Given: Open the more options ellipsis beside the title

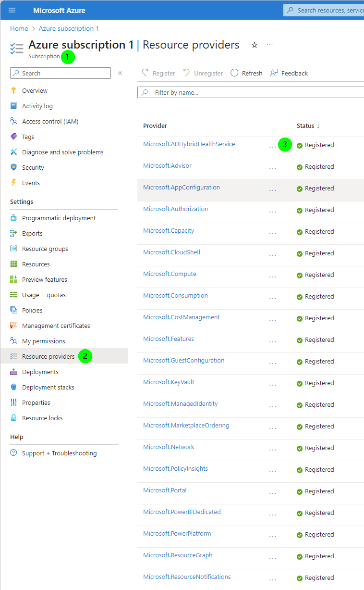Looking at the screenshot, I should [x=270, y=45].
